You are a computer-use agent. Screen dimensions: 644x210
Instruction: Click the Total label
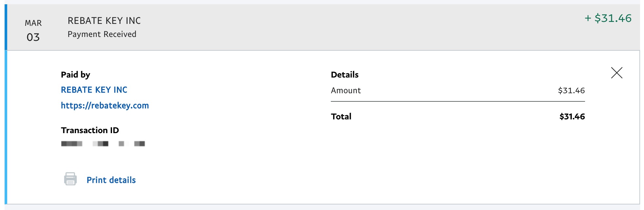(x=341, y=116)
